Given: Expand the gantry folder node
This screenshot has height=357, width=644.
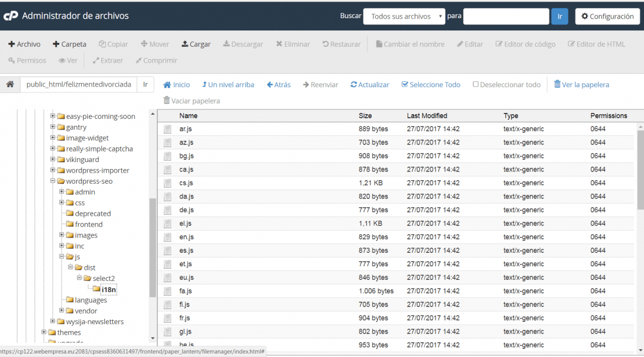Looking at the screenshot, I should [53, 127].
